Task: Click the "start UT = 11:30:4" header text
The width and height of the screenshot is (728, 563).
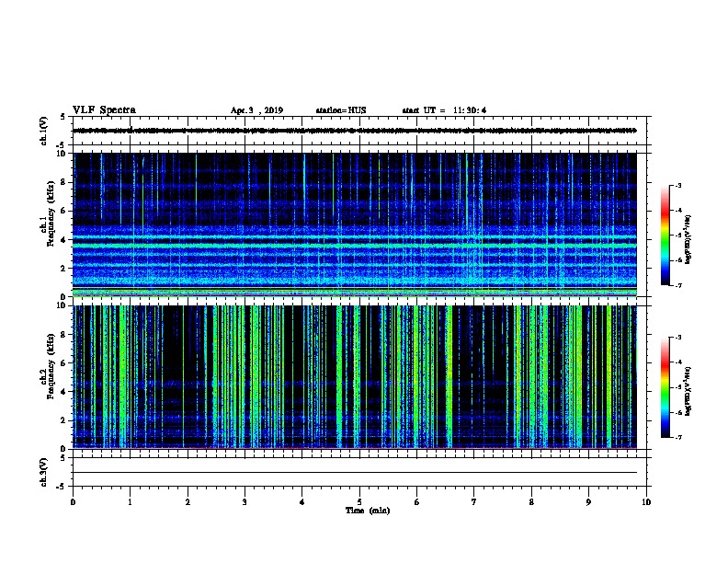Action: [x=444, y=110]
